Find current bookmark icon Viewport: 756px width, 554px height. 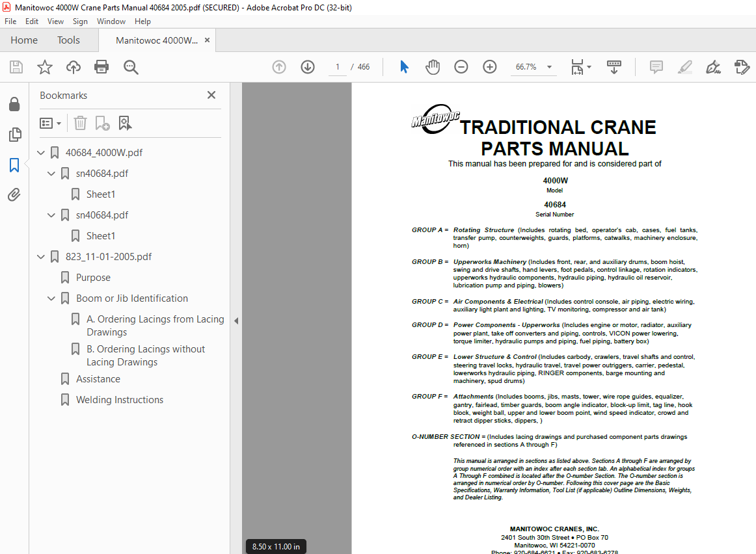click(x=125, y=124)
